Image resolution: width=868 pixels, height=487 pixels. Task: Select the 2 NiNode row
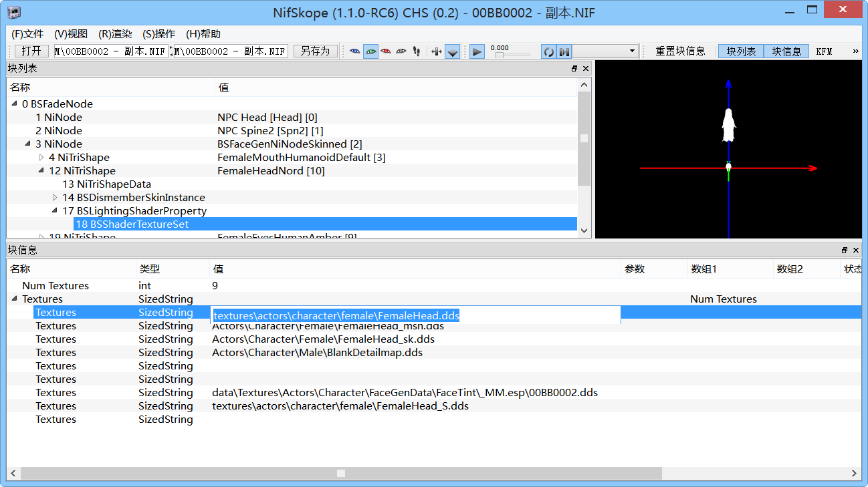click(x=292, y=131)
